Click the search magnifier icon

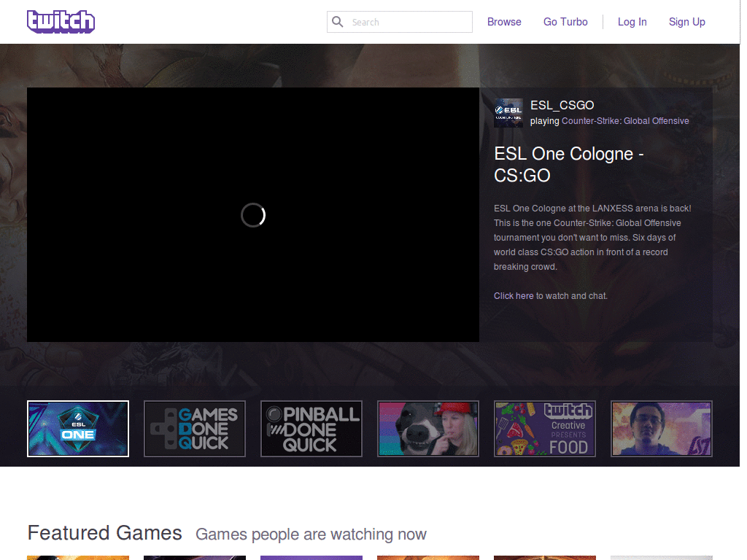337,22
